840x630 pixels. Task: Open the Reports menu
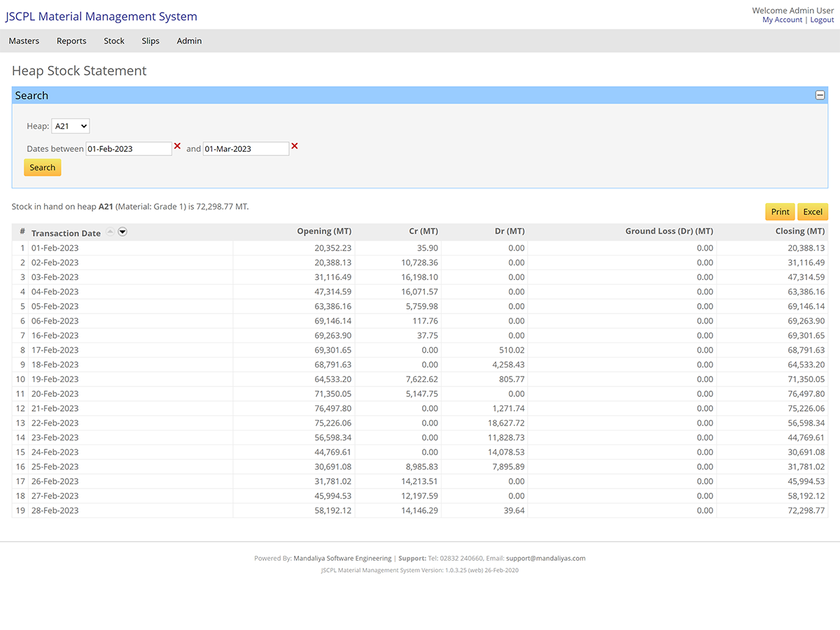point(71,41)
